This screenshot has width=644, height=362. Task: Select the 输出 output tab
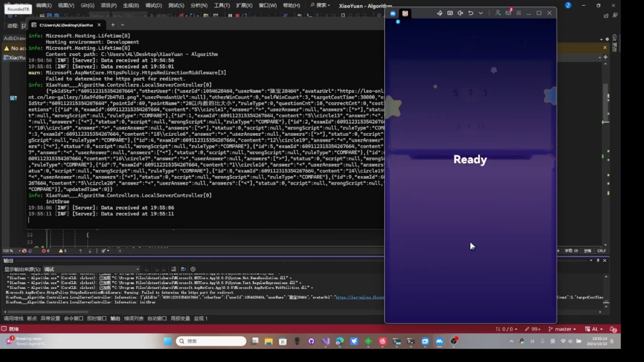[115, 319]
